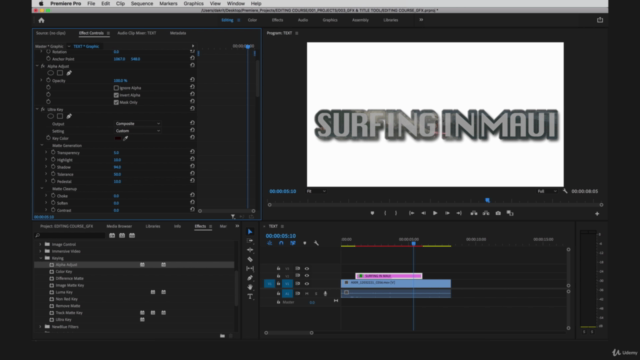Select the Selection arrow tool
This screenshot has height=360, width=640.
pyautogui.click(x=250, y=231)
